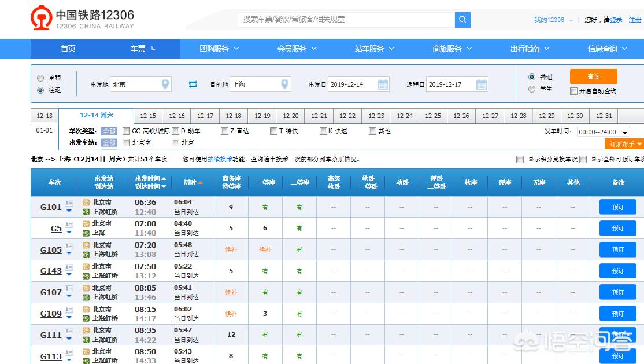This screenshot has height=364, width=644.
Task: Check 显示积分兑换车次 checkbox
Action: (x=520, y=160)
